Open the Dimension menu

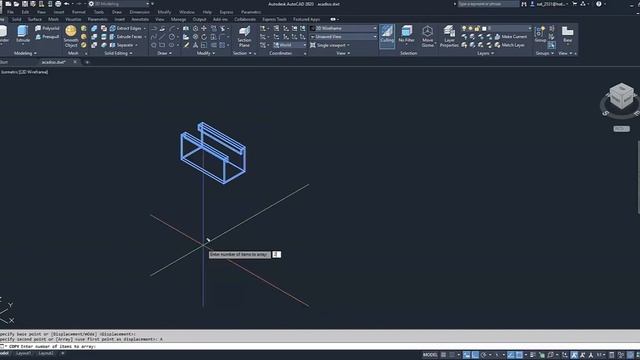[x=140, y=12]
